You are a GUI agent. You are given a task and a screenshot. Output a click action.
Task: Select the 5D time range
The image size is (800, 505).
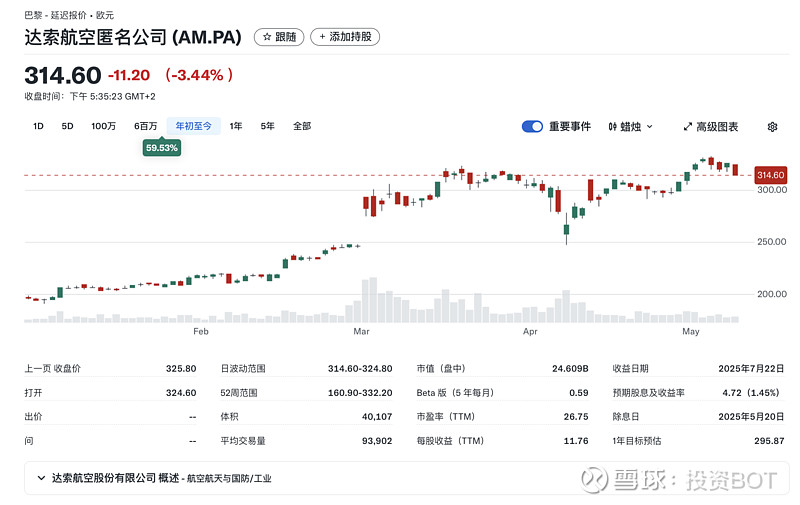(x=67, y=126)
